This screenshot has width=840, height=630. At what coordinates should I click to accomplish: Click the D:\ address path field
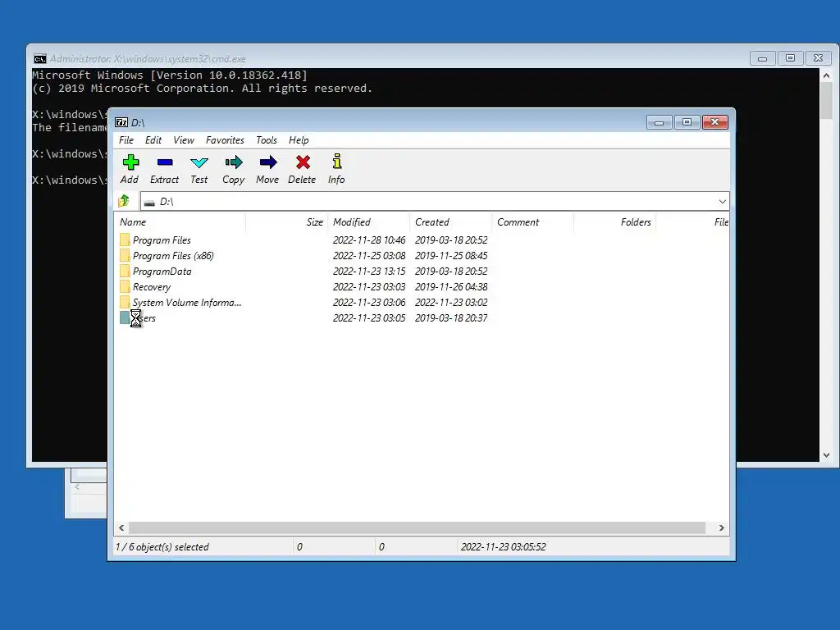click(435, 202)
